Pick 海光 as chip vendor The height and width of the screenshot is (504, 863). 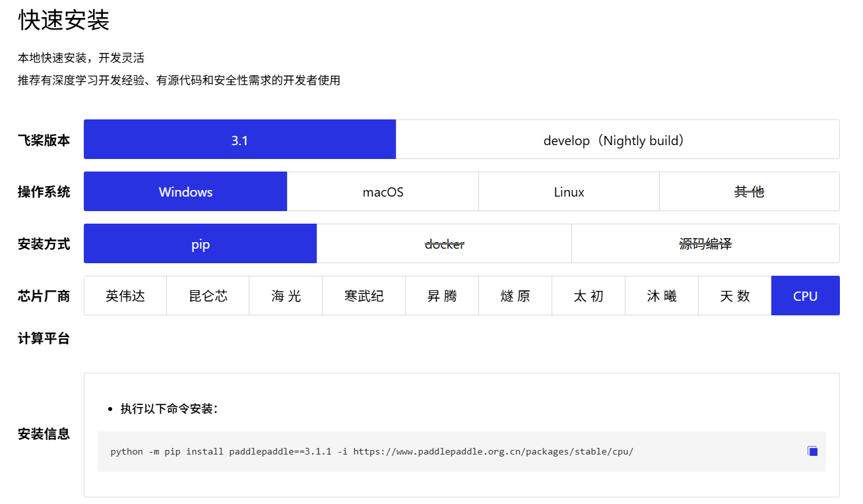point(286,296)
